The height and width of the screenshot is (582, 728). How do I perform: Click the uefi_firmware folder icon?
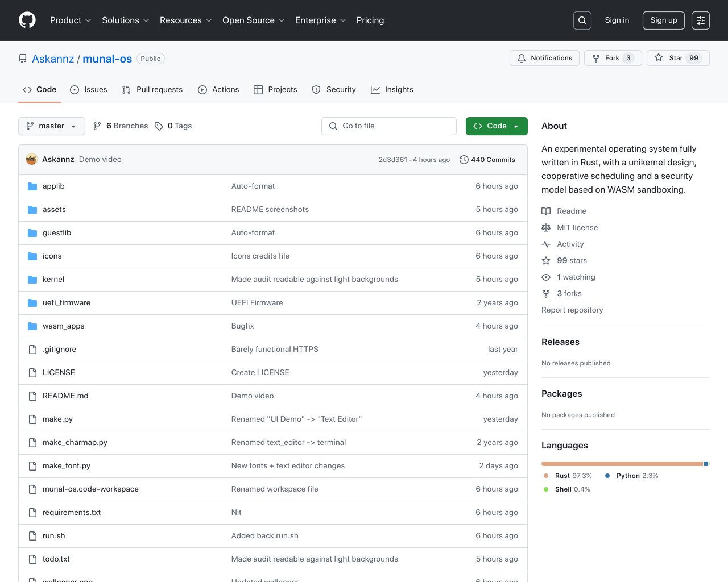32,303
